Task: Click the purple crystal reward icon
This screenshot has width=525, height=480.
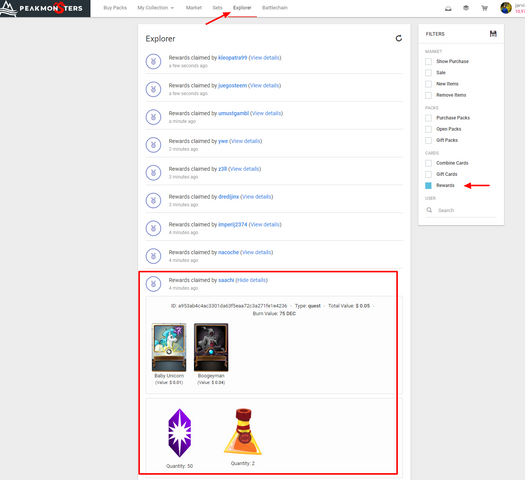Action: click(x=179, y=433)
